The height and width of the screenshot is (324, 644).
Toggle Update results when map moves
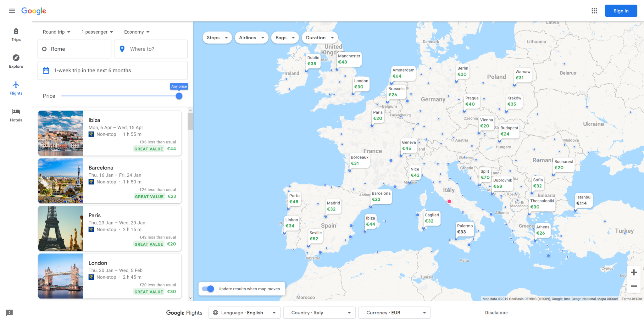(x=208, y=289)
